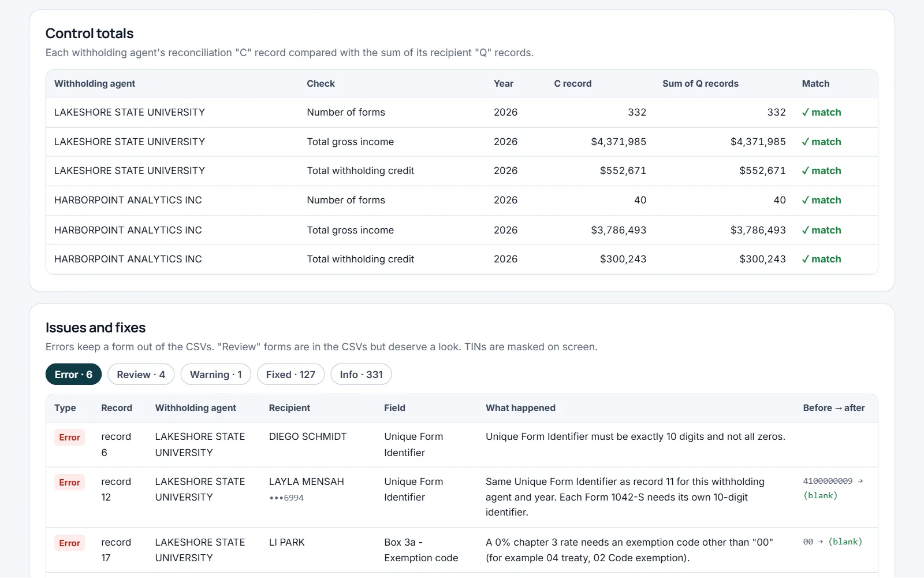Click Lakeshore Number of forms check cell
924x578 pixels.
coord(346,112)
